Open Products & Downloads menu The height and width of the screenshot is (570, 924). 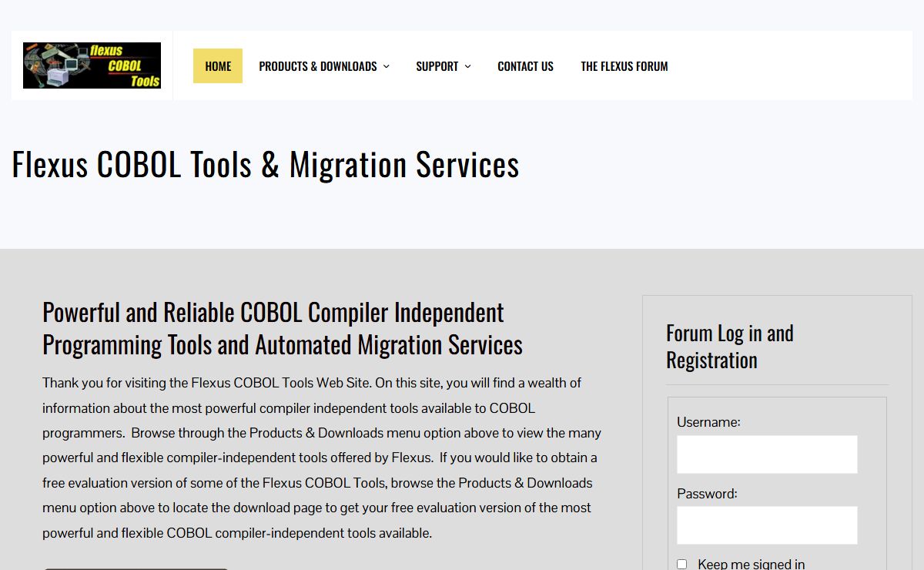(318, 66)
